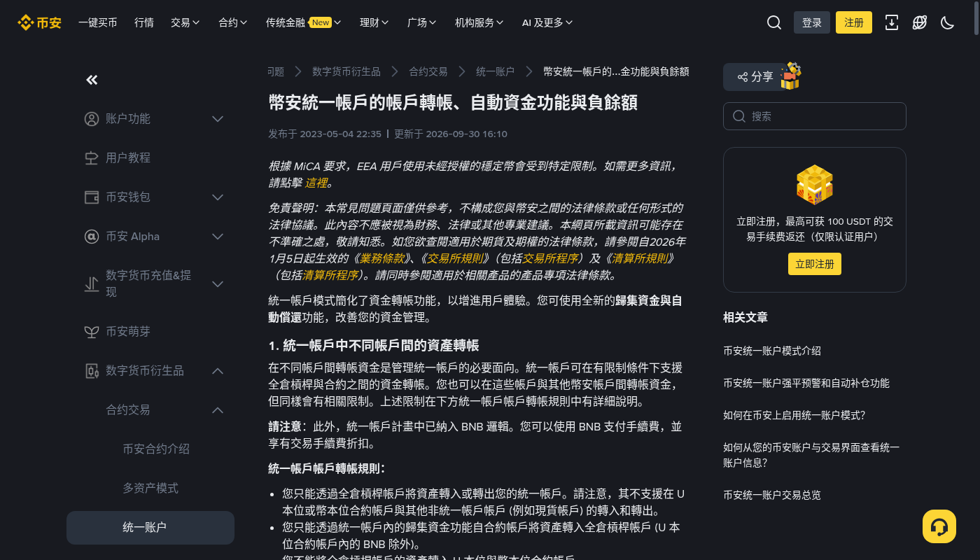Open the 交易 dropdown menu
980x560 pixels.
185,22
